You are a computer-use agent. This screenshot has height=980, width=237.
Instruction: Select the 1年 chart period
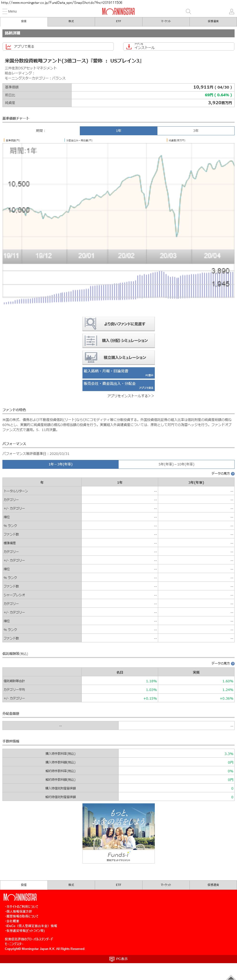tap(119, 130)
